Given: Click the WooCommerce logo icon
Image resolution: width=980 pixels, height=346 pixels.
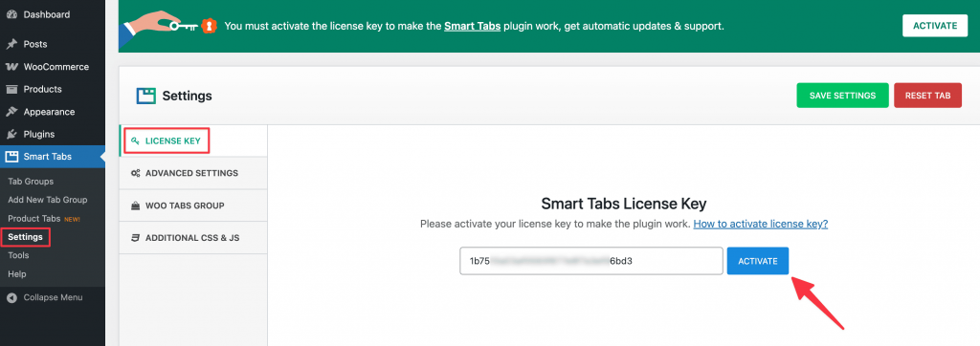Looking at the screenshot, I should (x=11, y=67).
